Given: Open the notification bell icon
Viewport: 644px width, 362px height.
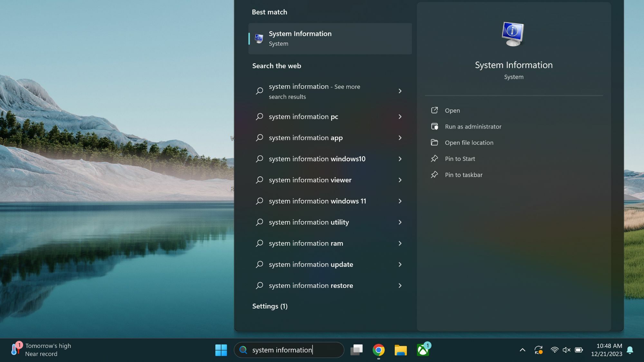Looking at the screenshot, I should (x=630, y=350).
